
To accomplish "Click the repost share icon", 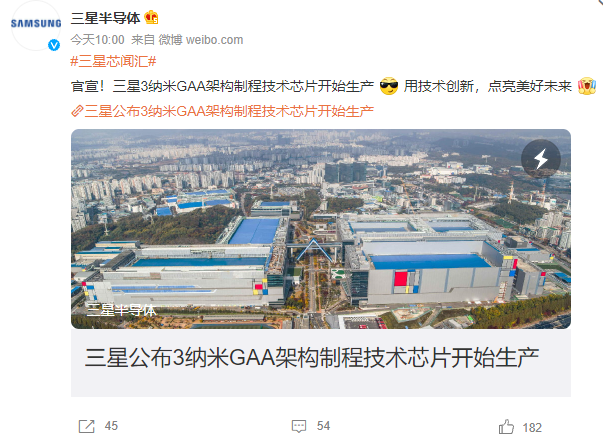I will click(87, 426).
